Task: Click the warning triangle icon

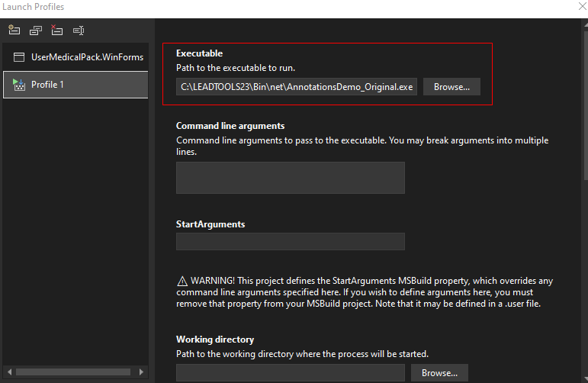Action: click(182, 281)
